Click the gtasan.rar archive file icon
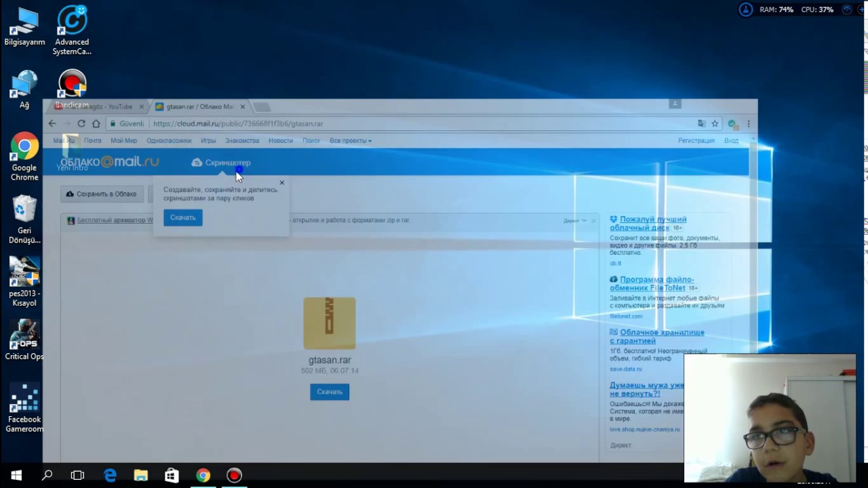This screenshot has height=488, width=868. pos(330,323)
